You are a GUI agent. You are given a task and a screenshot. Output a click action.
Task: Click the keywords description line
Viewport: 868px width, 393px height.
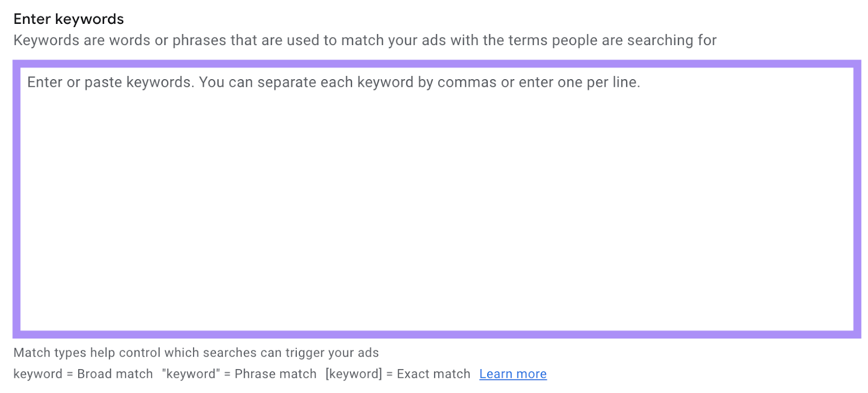tap(365, 40)
